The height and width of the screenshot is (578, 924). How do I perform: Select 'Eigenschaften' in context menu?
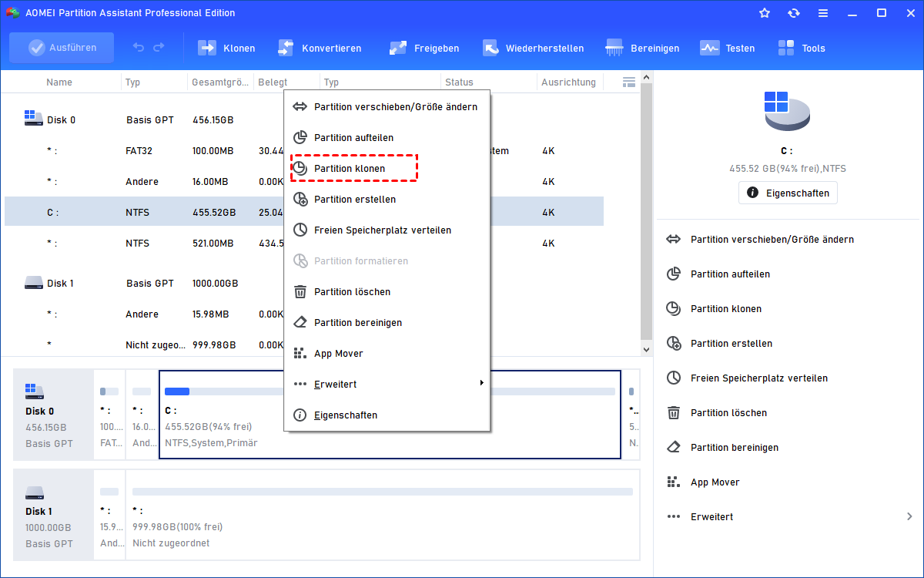(x=387, y=415)
